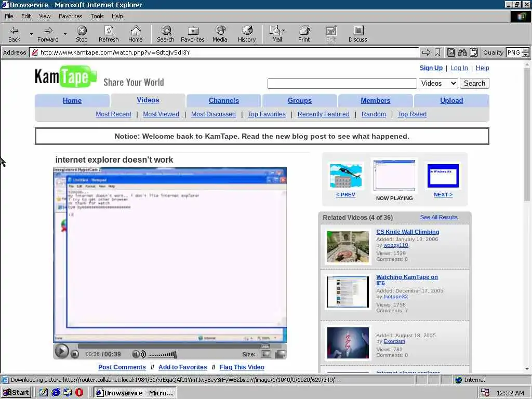Click the video seek bar handle
532x399 pixels.
265,346
